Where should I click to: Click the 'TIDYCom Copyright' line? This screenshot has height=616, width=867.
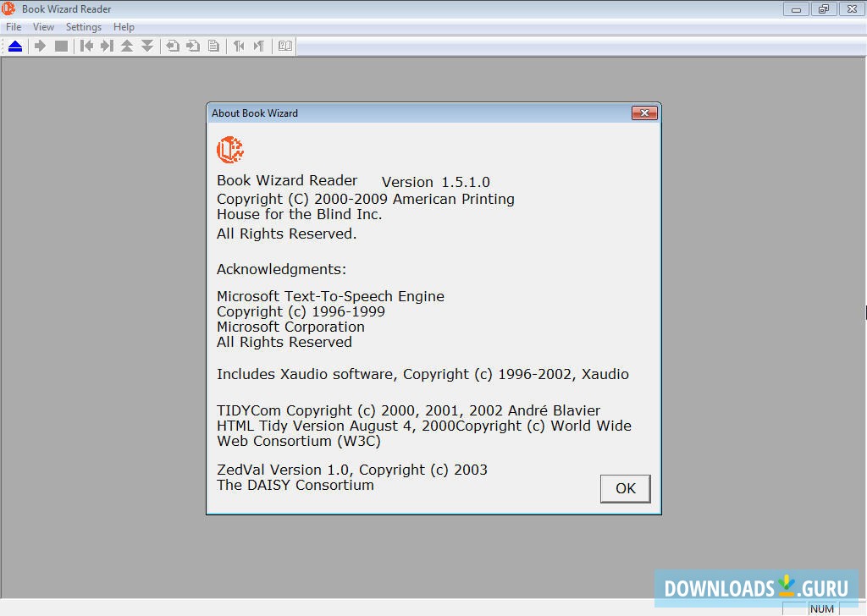tap(409, 411)
